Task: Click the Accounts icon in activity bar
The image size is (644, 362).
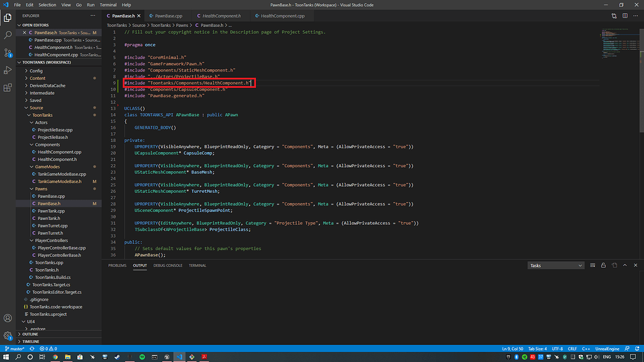Action: [8, 319]
